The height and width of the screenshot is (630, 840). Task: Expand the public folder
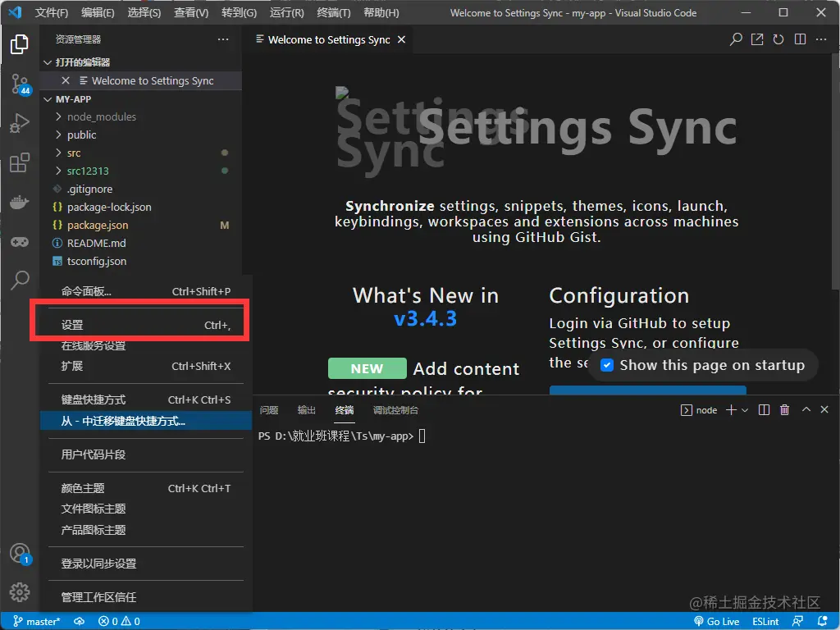pyautogui.click(x=58, y=135)
